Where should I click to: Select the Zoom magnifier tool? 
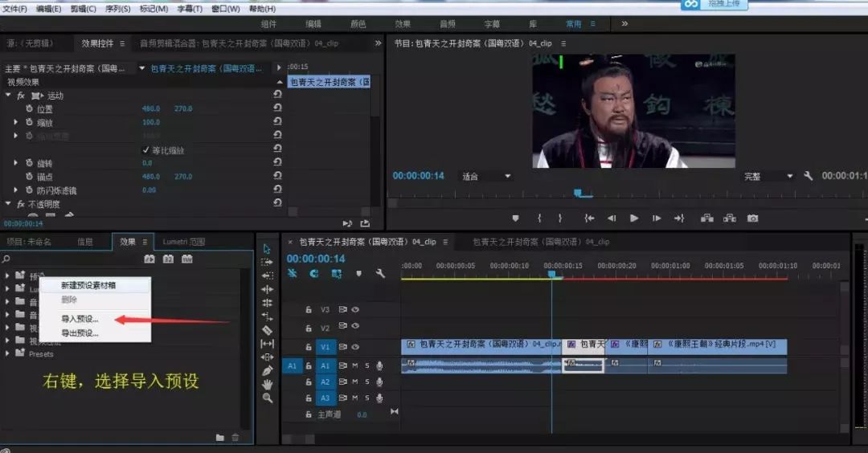click(268, 398)
